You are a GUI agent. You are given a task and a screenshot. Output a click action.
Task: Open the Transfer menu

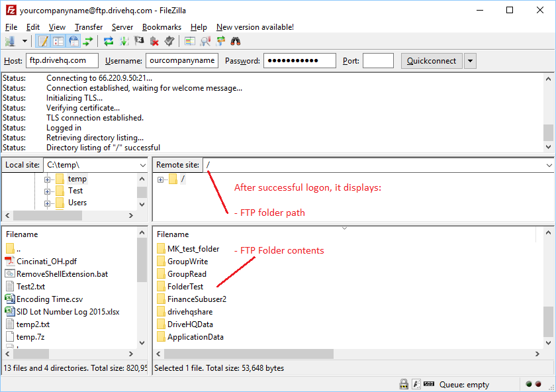pos(88,27)
